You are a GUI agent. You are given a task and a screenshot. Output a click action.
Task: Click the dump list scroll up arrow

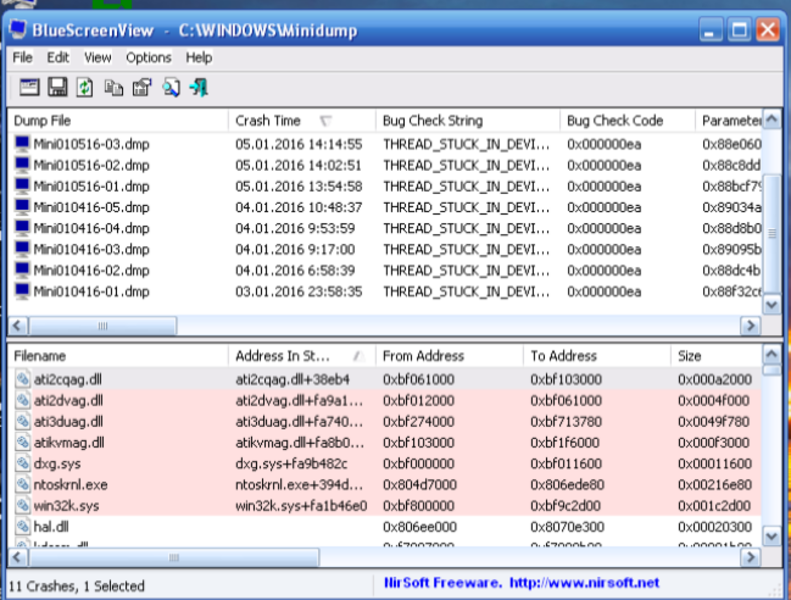point(771,119)
